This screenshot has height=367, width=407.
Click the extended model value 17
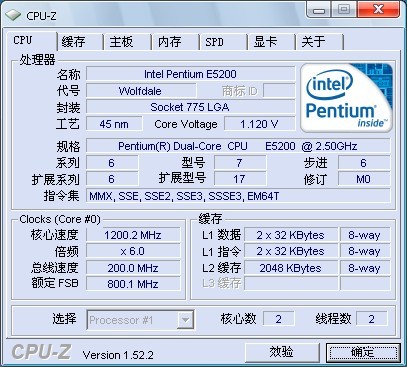tap(240, 179)
